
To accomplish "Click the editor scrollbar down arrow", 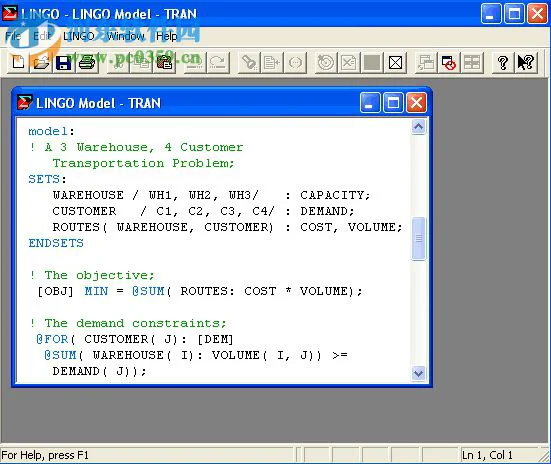I will pos(418,373).
